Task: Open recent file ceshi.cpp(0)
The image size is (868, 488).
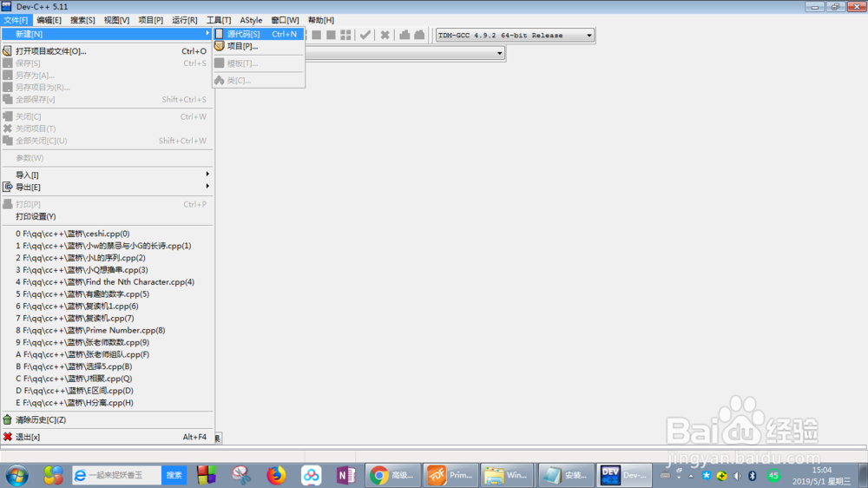Action: point(107,234)
